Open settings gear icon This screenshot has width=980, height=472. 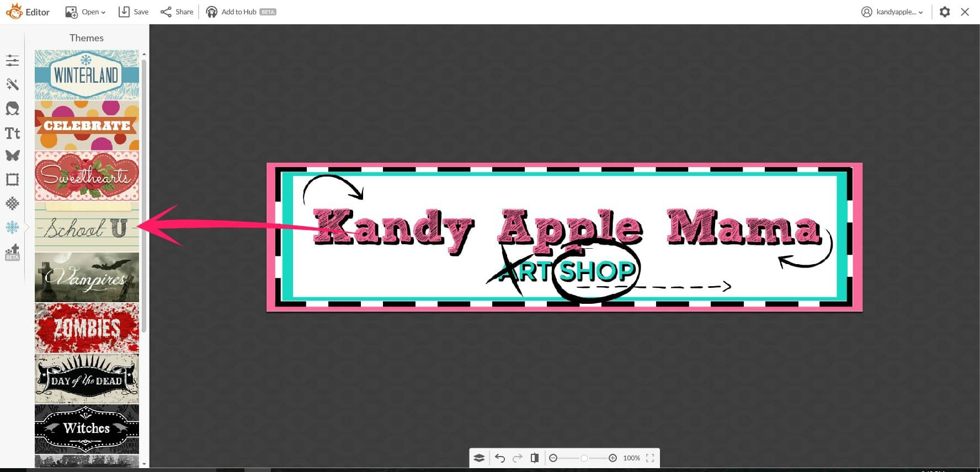coord(945,12)
